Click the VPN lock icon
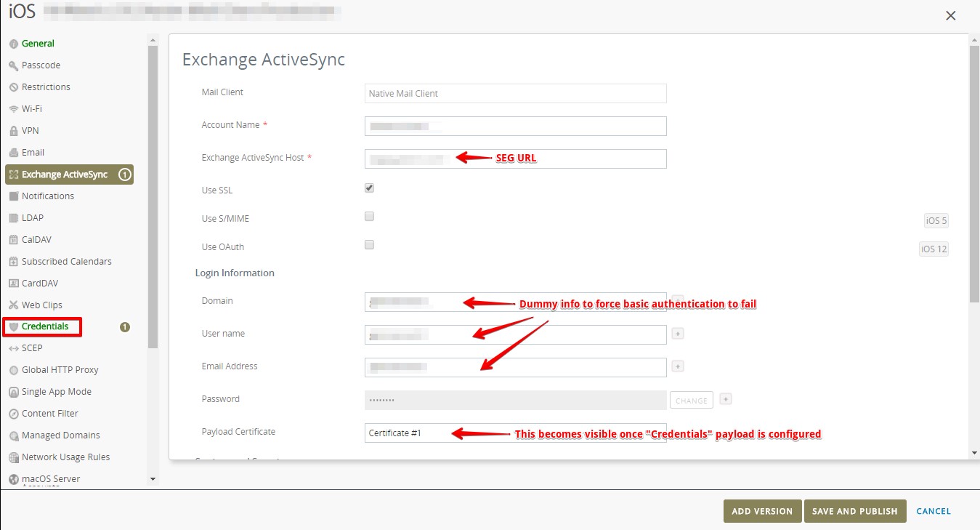980x530 pixels. (14, 131)
